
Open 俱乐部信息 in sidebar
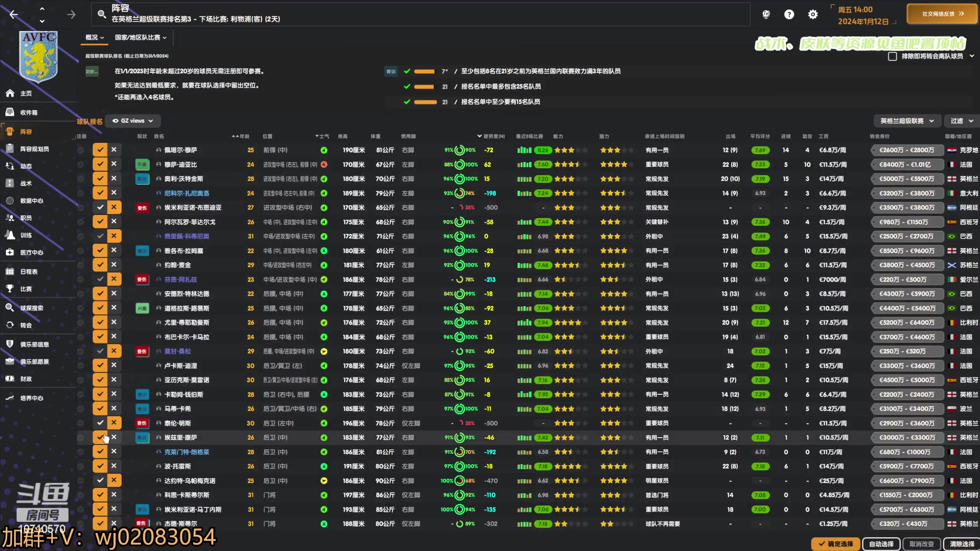34,344
